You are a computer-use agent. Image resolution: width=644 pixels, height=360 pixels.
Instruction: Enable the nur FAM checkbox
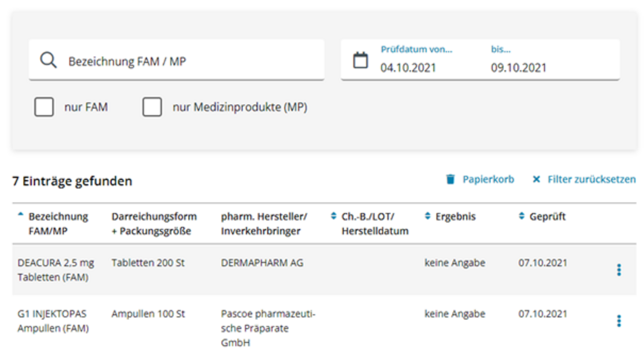click(44, 107)
